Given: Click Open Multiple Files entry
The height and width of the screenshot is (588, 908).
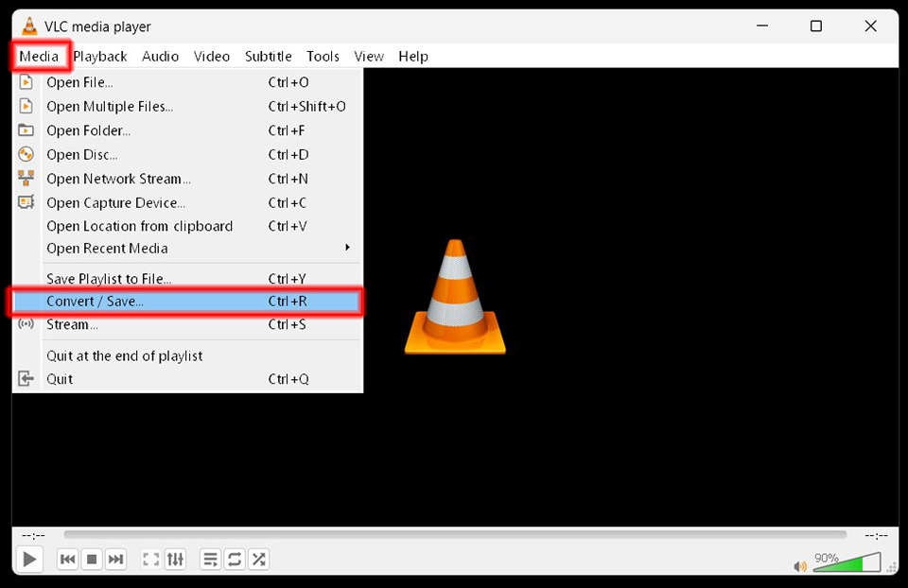Looking at the screenshot, I should (x=109, y=106).
